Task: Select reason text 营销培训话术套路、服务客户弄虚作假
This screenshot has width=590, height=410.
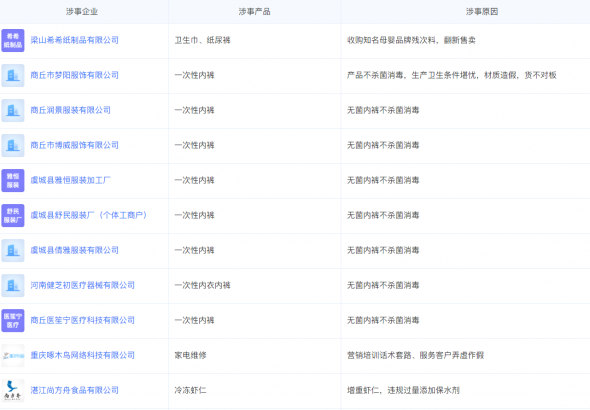Action: point(415,355)
